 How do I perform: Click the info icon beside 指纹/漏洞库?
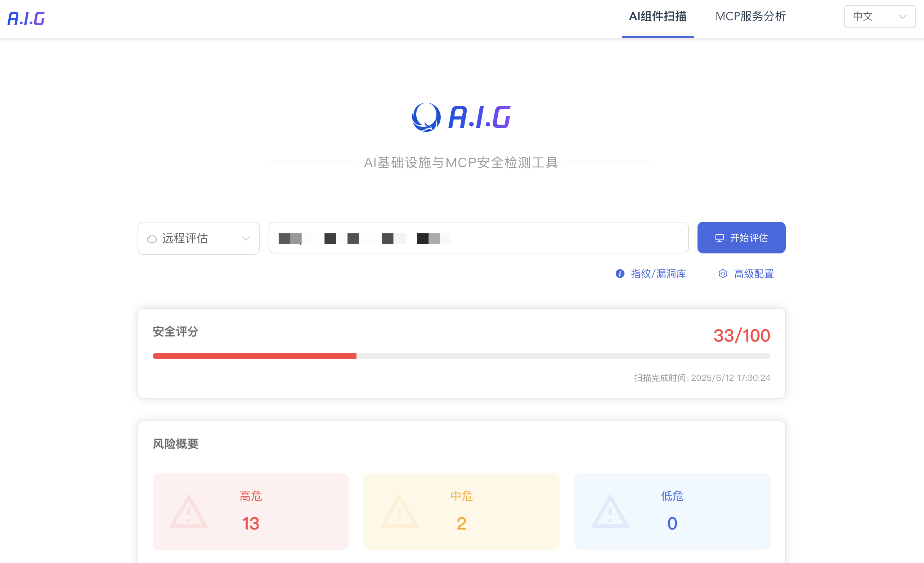620,274
